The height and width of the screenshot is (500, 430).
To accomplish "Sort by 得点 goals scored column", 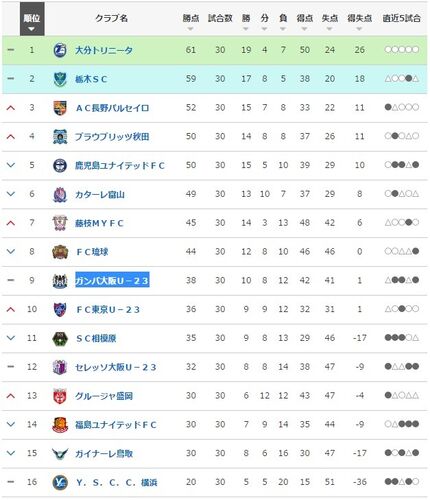I will [304, 22].
